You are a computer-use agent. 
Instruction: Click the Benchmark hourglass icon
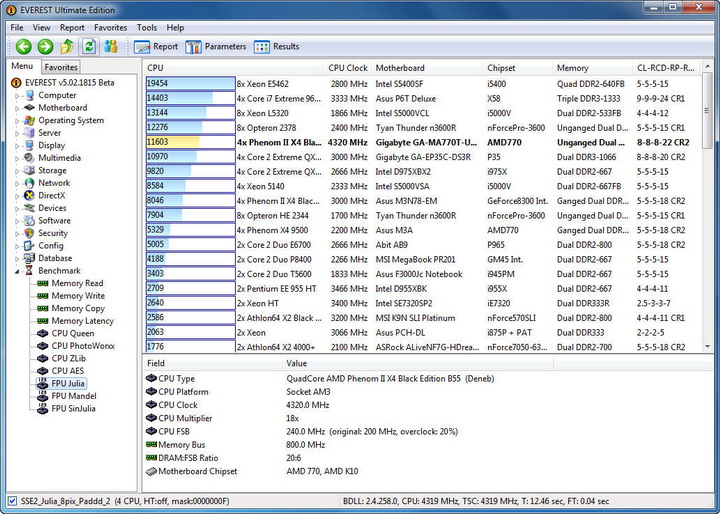click(x=30, y=271)
